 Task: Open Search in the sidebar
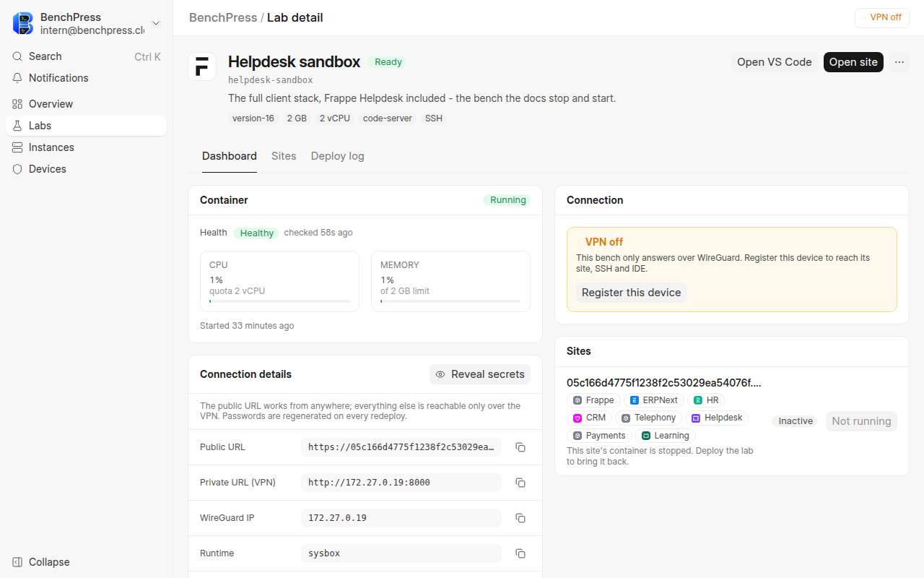pos(86,56)
